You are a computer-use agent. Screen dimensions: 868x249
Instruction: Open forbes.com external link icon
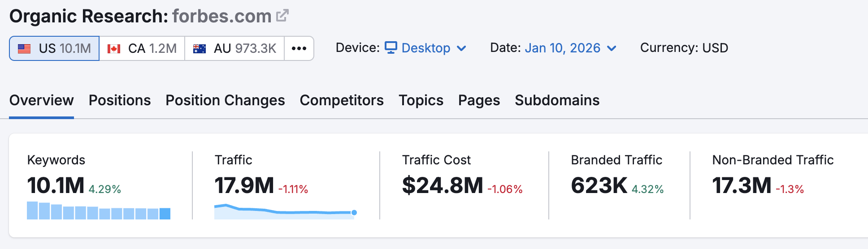[x=282, y=16]
